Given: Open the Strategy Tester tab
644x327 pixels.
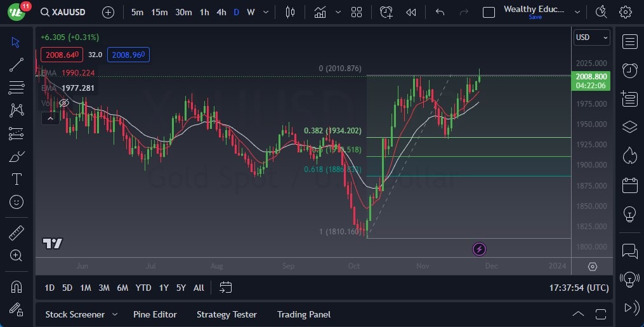Looking at the screenshot, I should point(227,314).
